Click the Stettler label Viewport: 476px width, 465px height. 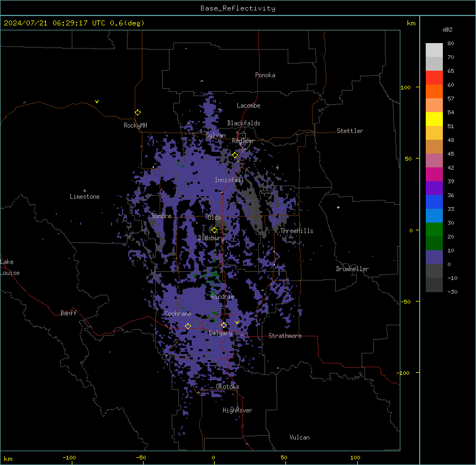(350, 131)
